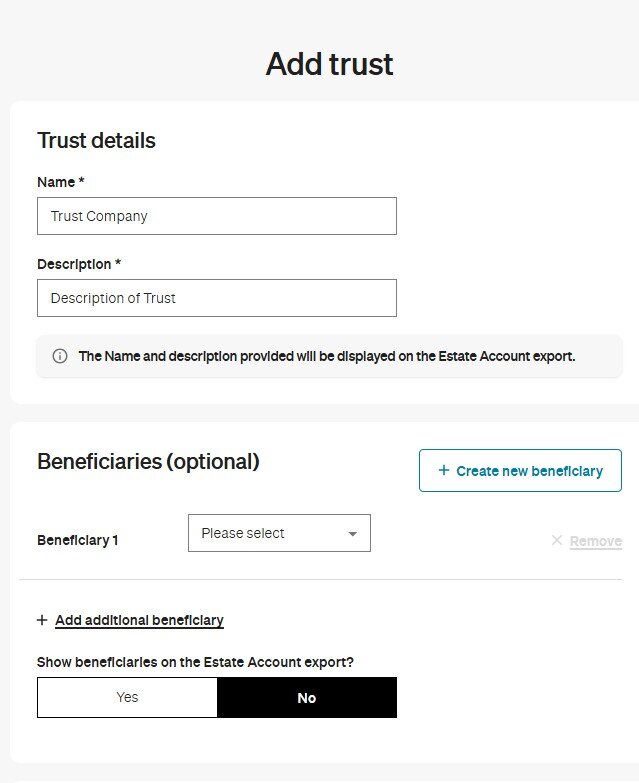The image size is (639, 783).
Task: Click the info icon in the notice banner
Action: (59, 356)
